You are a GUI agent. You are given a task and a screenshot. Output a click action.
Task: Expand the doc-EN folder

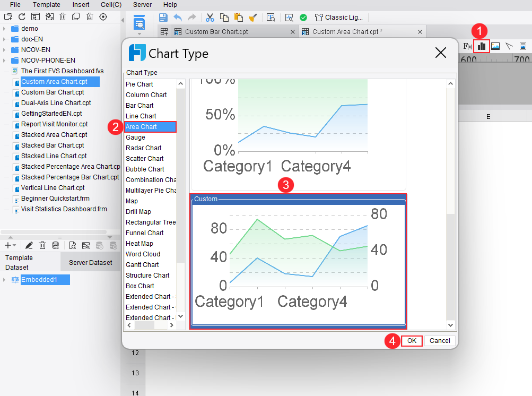[x=4, y=39]
